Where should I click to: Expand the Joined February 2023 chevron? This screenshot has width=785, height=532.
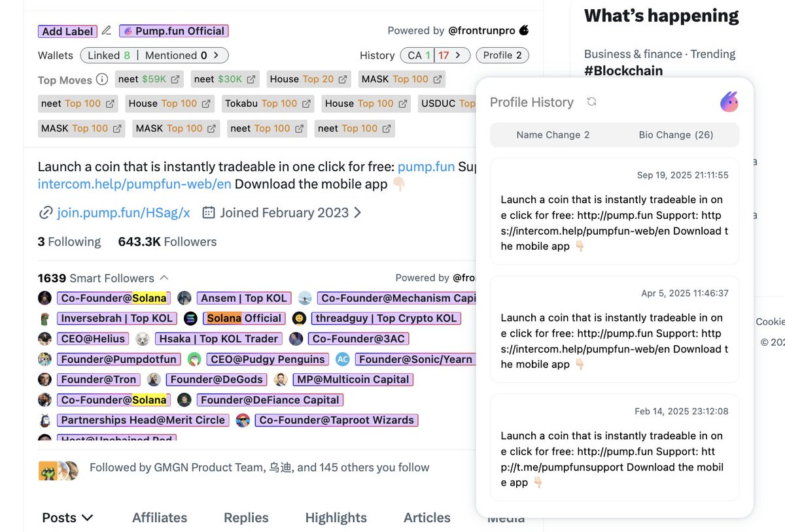tap(357, 212)
